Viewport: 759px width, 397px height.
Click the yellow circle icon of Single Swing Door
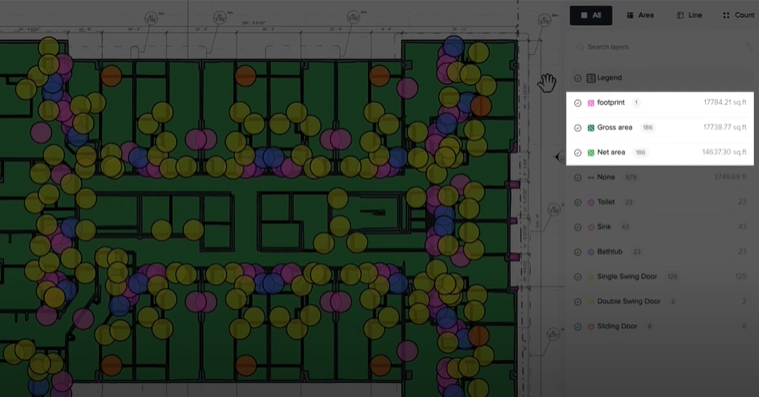(591, 277)
